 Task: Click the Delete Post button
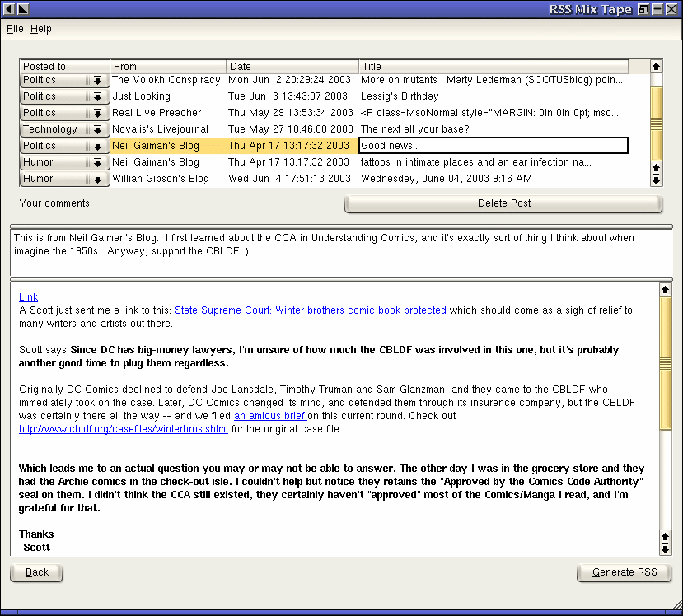pyautogui.click(x=503, y=203)
